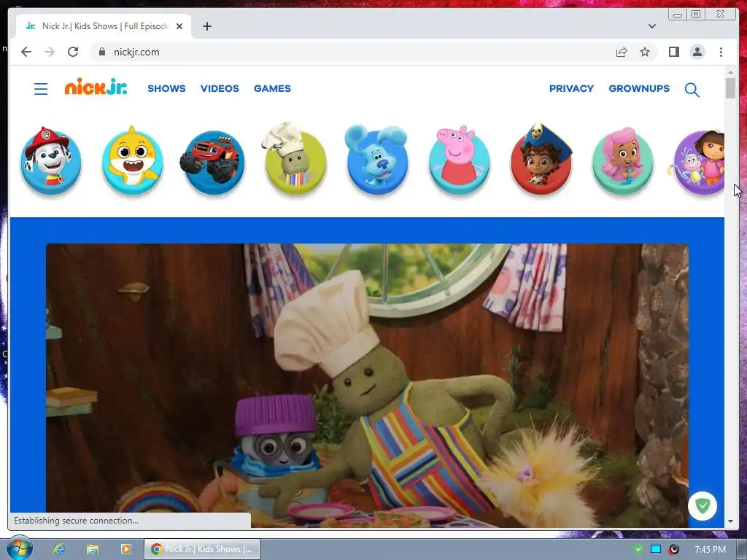This screenshot has width=747, height=560.
Task: Open the Chrome three-dot menu
Action: point(721,52)
